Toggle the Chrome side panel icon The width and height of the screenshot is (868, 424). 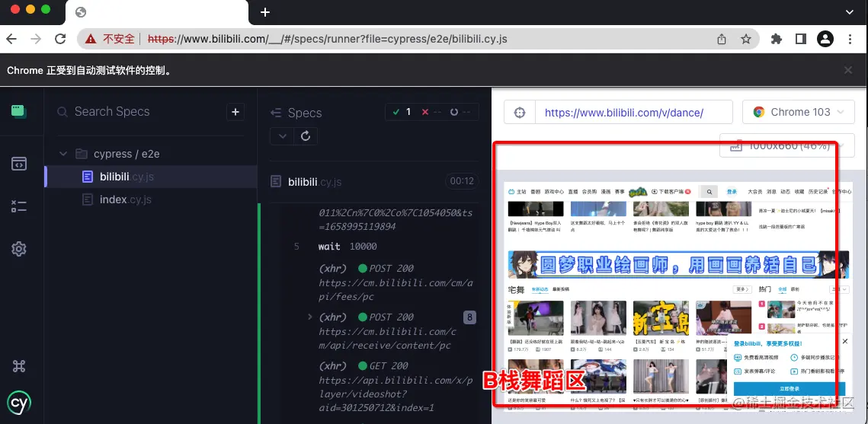point(800,39)
